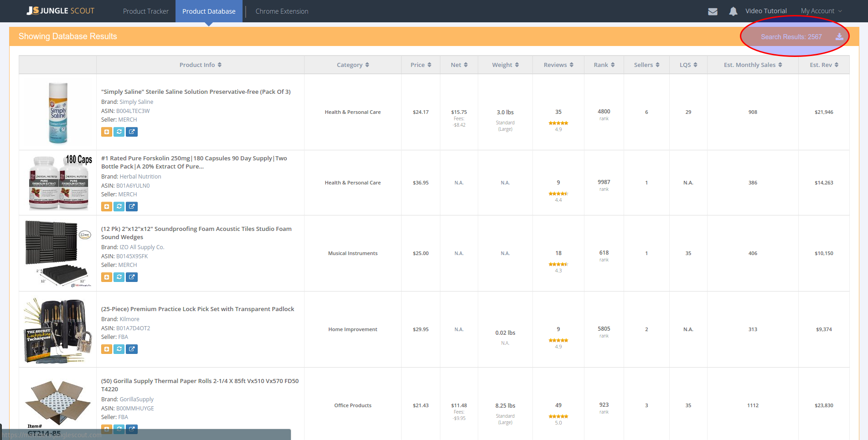The image size is (868, 440).
Task: Open the Chrome Extension tab
Action: click(x=282, y=11)
